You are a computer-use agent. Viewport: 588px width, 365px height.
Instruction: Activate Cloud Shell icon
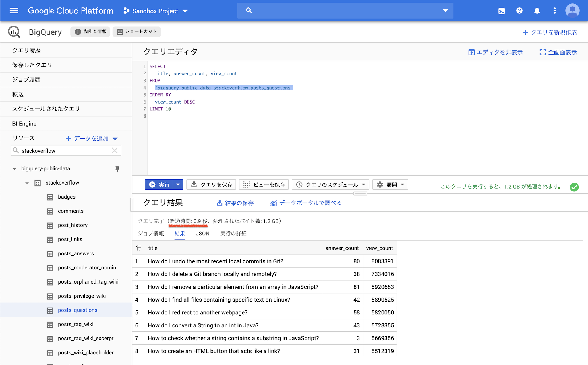502,11
